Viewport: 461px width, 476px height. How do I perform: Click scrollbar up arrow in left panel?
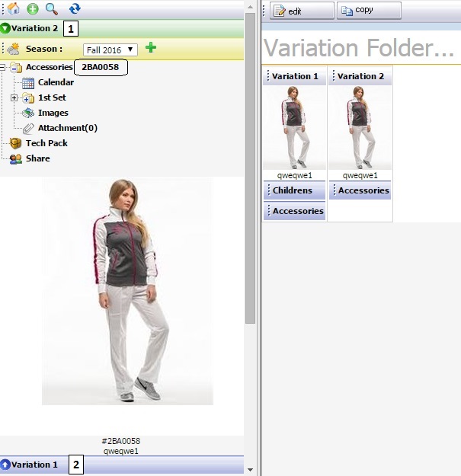click(250, 7)
